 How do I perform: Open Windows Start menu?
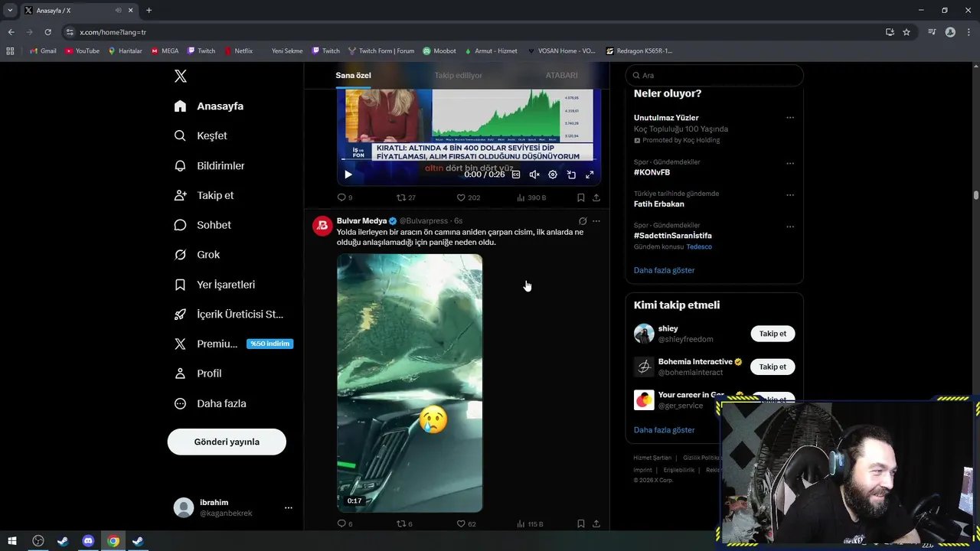12,541
